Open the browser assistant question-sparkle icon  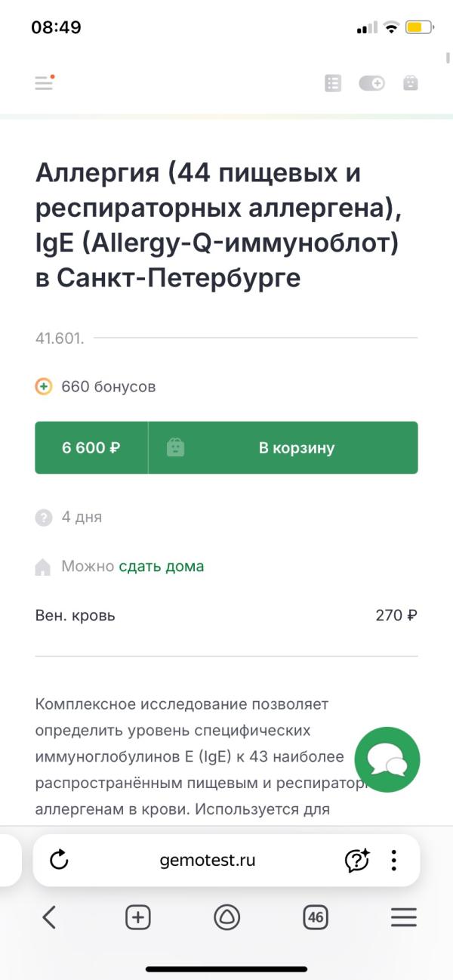(x=356, y=860)
